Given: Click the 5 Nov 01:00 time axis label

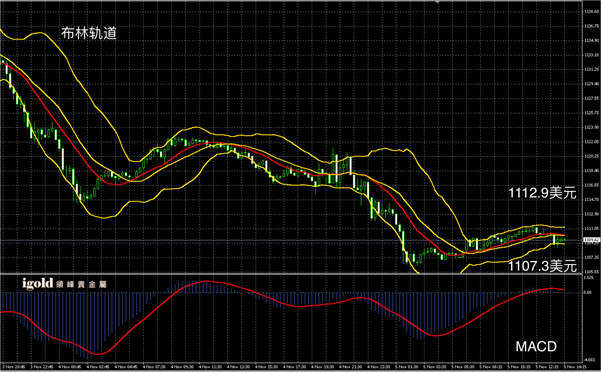Looking at the screenshot, I should point(404,367).
